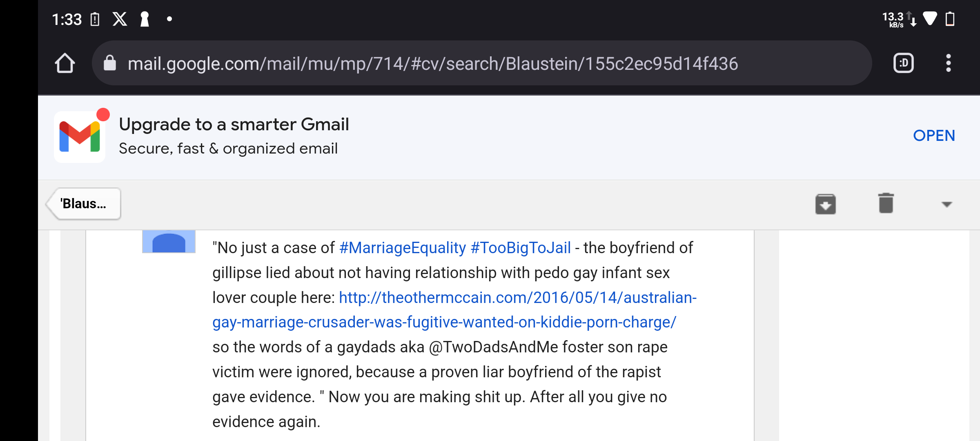Archive this email conversation

coord(825,204)
